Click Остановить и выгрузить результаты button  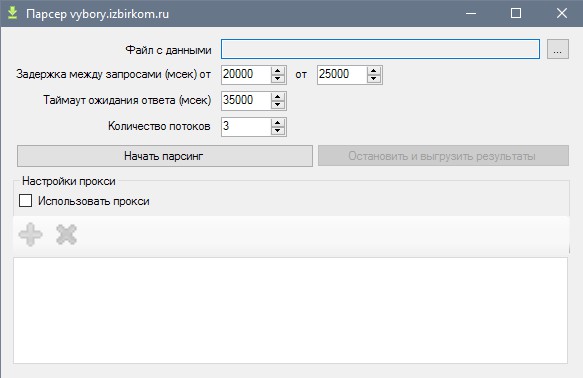(443, 156)
